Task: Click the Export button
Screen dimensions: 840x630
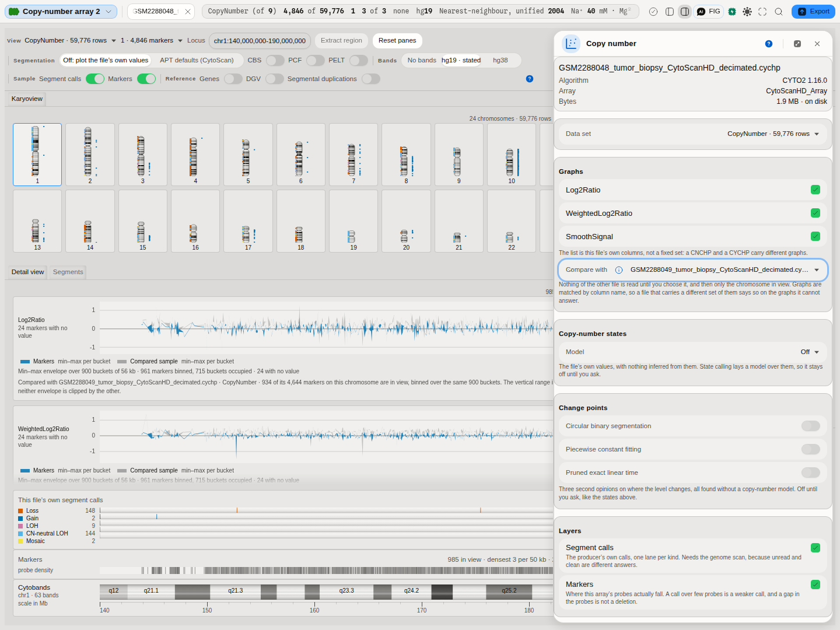Action: tap(813, 12)
